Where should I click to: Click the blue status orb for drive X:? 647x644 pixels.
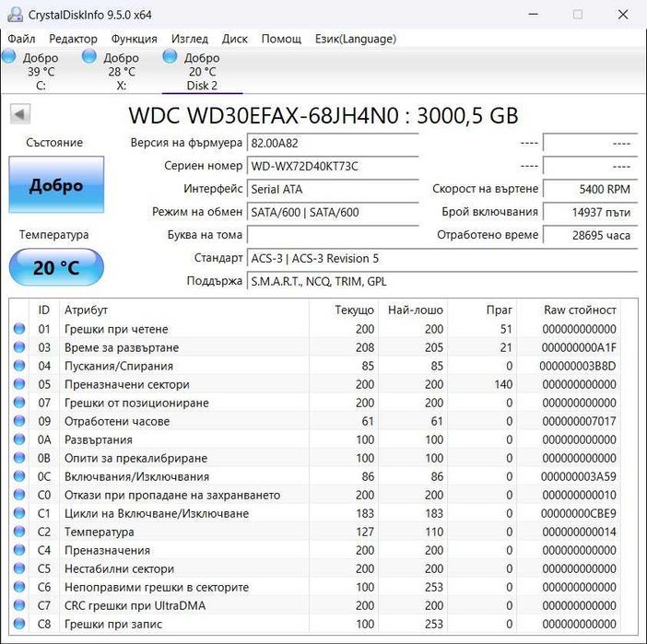click(89, 56)
